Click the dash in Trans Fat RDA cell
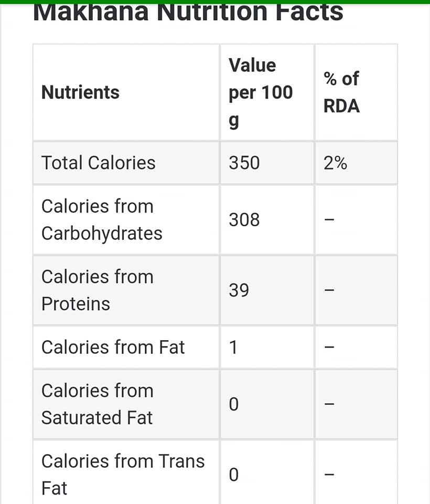430x504 pixels. click(x=329, y=475)
